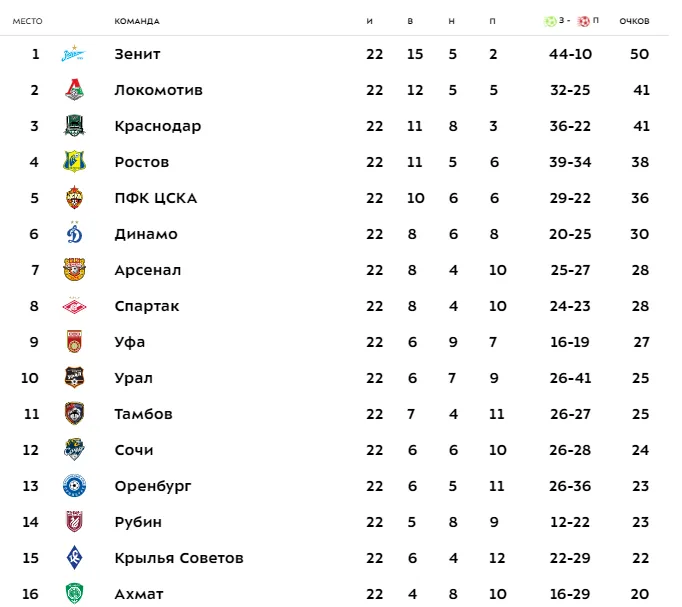Viewport: 682px width, 607px height.
Task: Click the Локомотив club crest
Action: pyautogui.click(x=74, y=90)
